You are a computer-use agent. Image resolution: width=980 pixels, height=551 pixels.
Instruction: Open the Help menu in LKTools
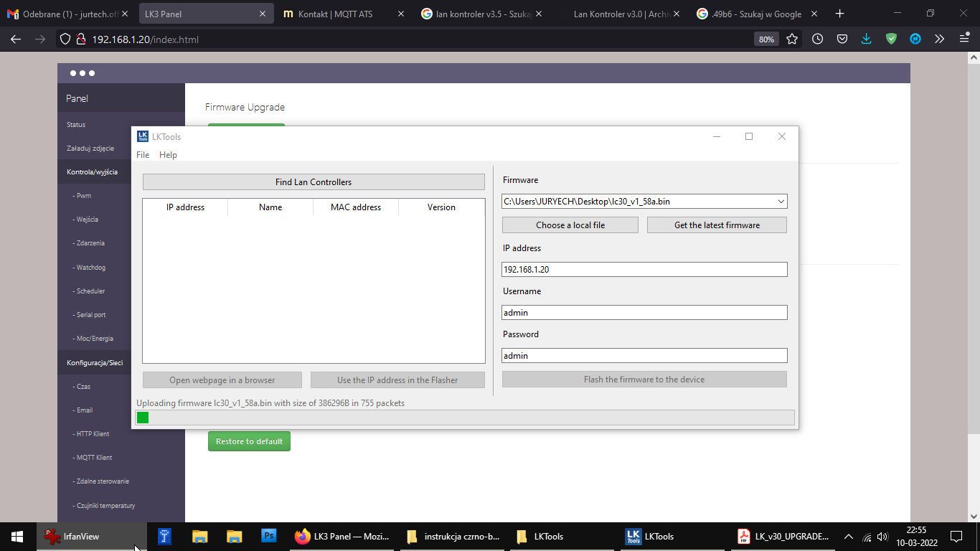[168, 155]
